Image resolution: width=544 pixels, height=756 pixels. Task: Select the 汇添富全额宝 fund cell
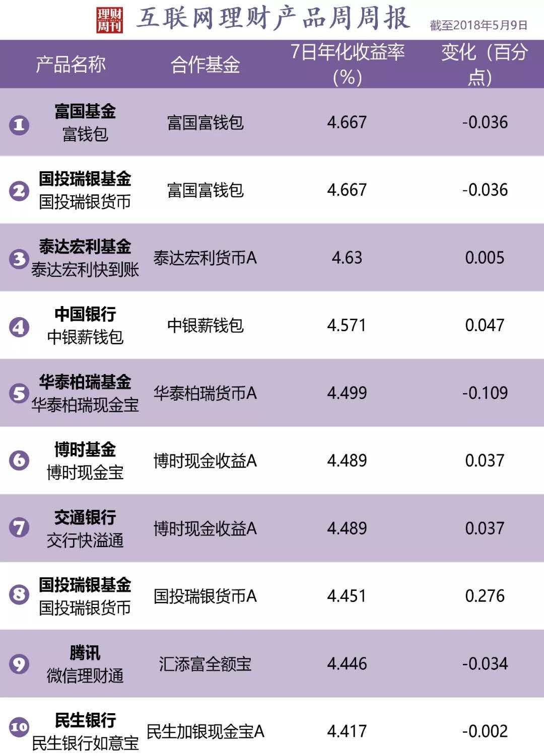[x=205, y=664]
